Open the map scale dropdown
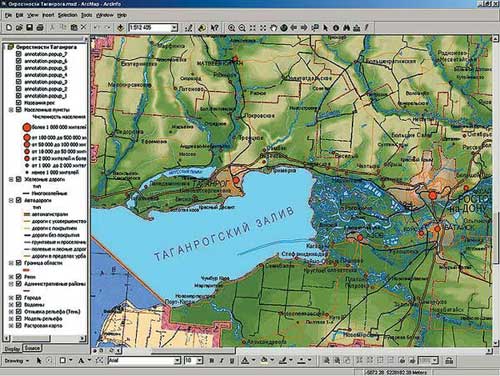500x376 pixels. pos(174,28)
